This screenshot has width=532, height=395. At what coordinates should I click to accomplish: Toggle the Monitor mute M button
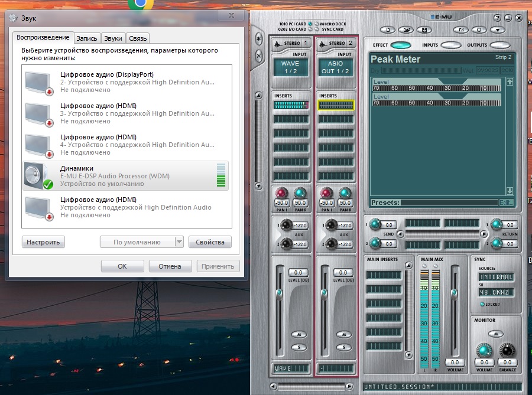click(x=495, y=334)
